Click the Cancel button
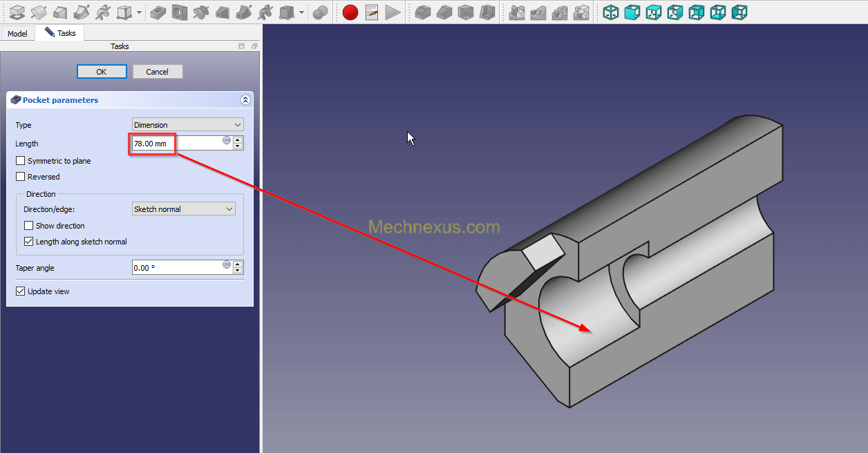868x453 pixels. [x=158, y=72]
